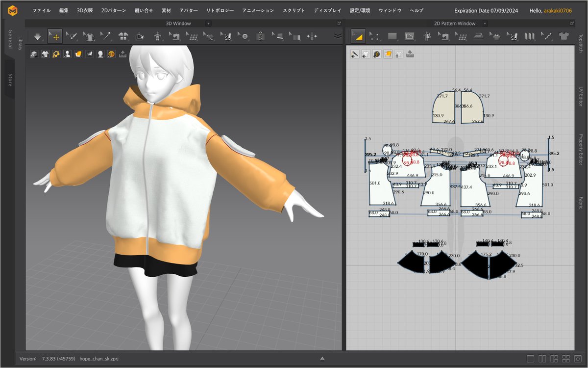Image resolution: width=588 pixels, height=368 pixels.
Task: Expand bottom panel with the up triangle
Action: point(322,359)
